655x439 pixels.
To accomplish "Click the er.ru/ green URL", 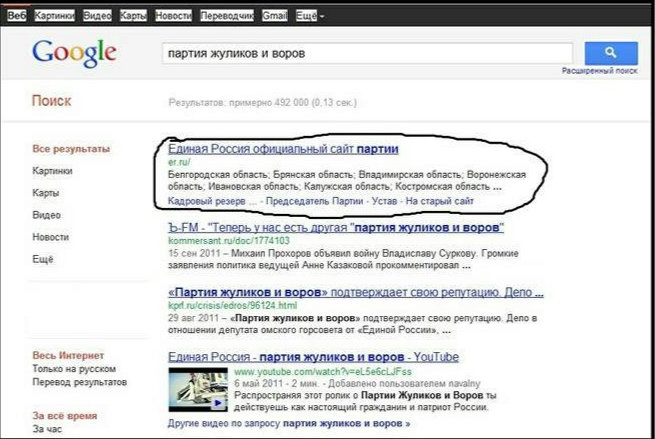I will 179,162.
